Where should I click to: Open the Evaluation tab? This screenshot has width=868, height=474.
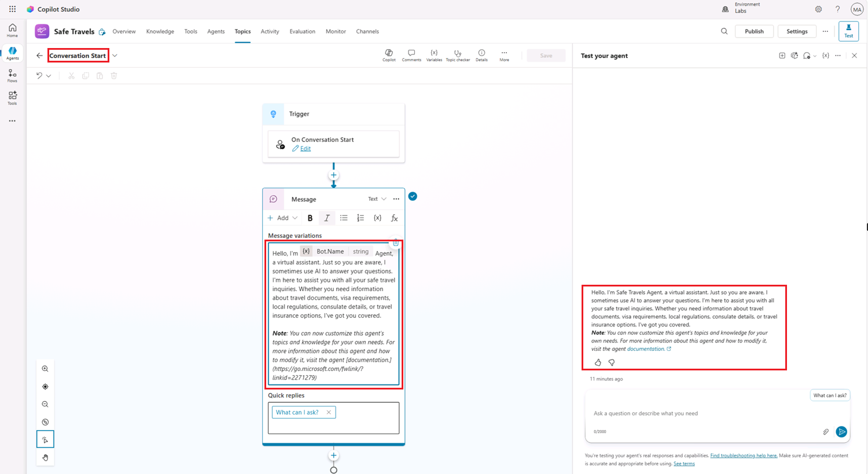[303, 31]
